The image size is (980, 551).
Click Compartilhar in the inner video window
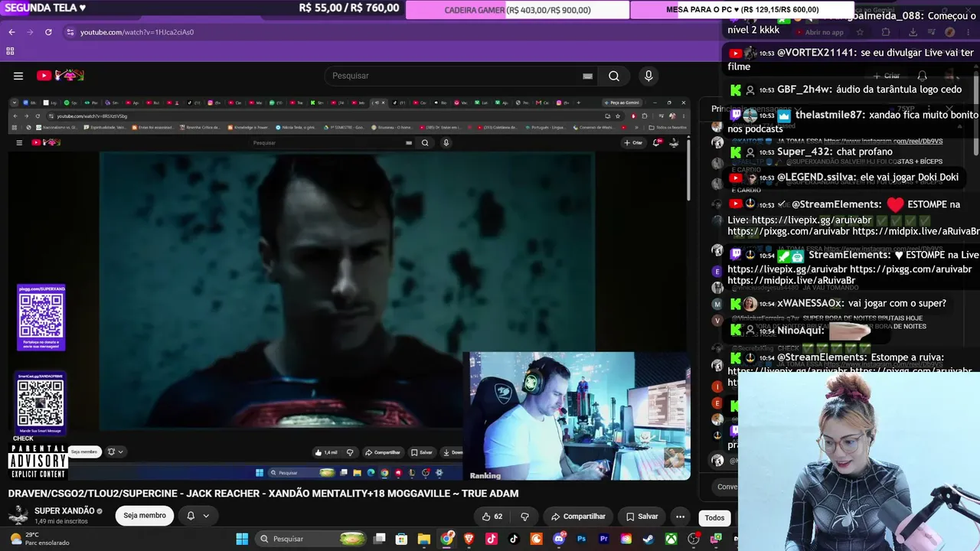[x=383, y=452]
